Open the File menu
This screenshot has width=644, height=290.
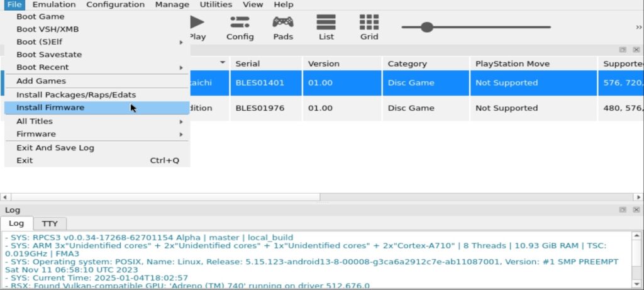point(14,4)
